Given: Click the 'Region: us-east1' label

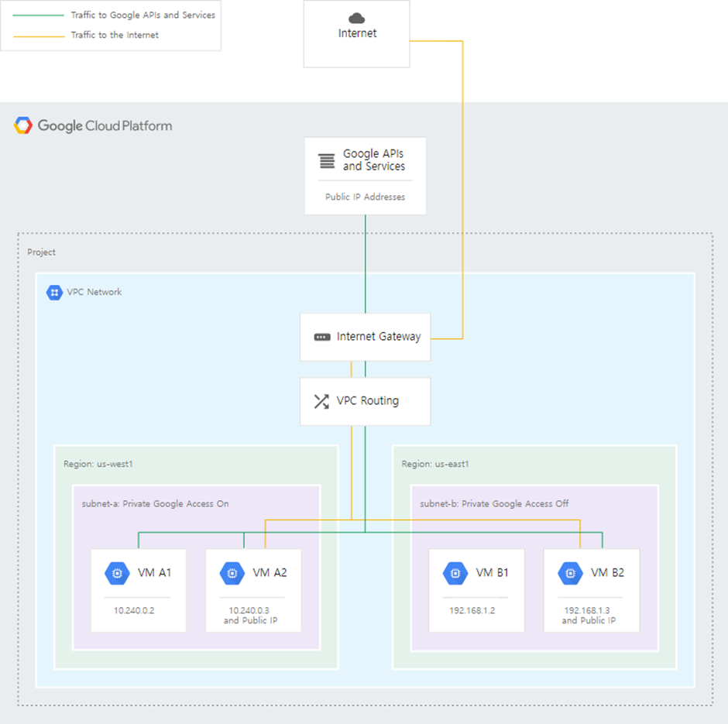Looking at the screenshot, I should coord(435,464).
